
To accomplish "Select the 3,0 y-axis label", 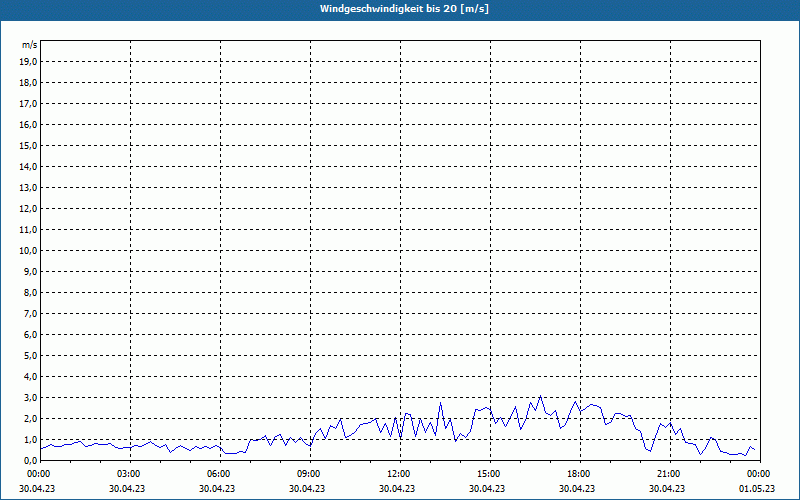I will click(30, 397).
